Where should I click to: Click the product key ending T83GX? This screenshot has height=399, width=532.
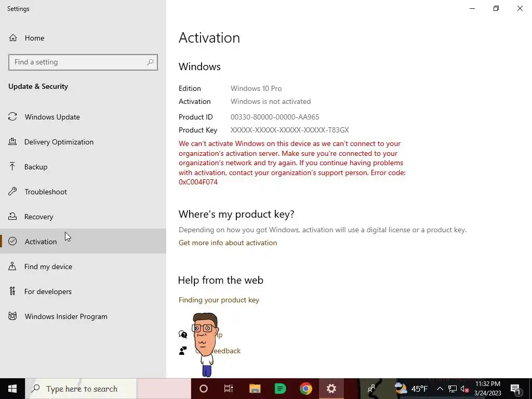coord(289,130)
